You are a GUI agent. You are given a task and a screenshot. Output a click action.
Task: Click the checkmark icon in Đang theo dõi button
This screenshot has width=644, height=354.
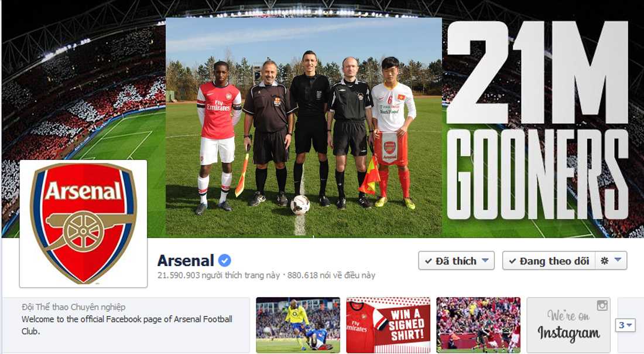(x=512, y=261)
